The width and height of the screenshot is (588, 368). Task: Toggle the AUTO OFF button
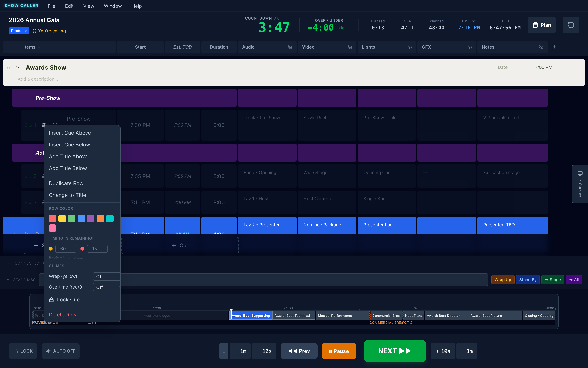tap(60, 351)
